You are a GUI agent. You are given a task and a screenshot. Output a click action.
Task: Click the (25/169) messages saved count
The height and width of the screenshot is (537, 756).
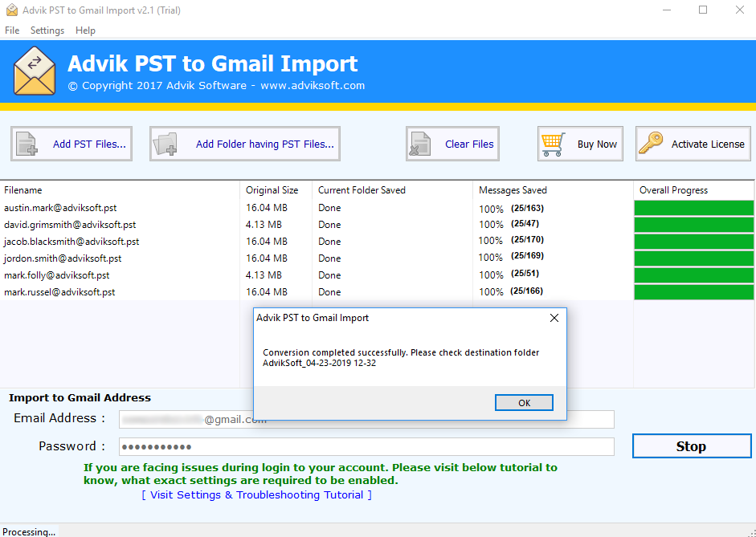[x=528, y=255]
